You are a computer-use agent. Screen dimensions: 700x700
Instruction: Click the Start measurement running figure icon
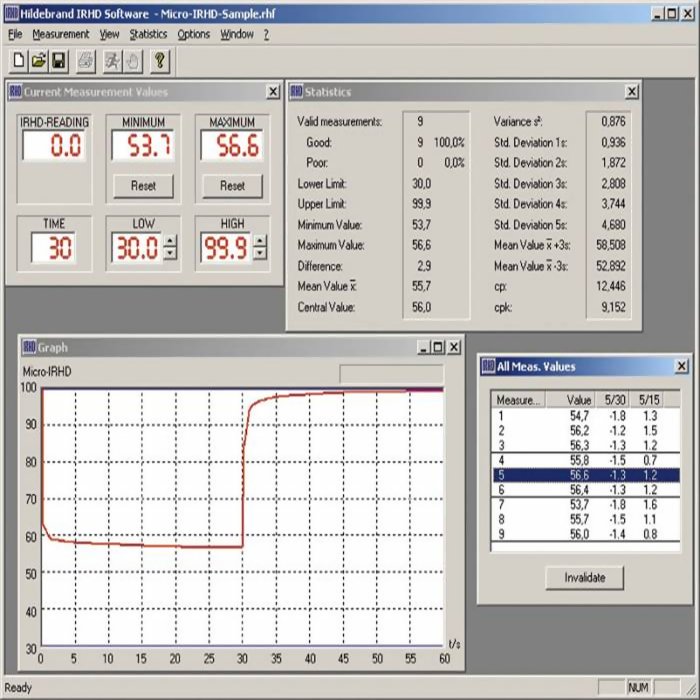coord(112,62)
